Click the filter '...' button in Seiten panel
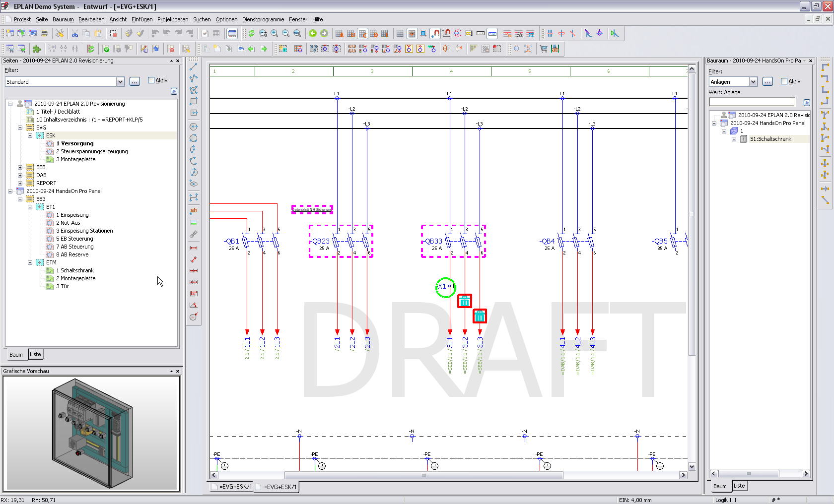Screen dimensions: 834x504 click(x=135, y=82)
